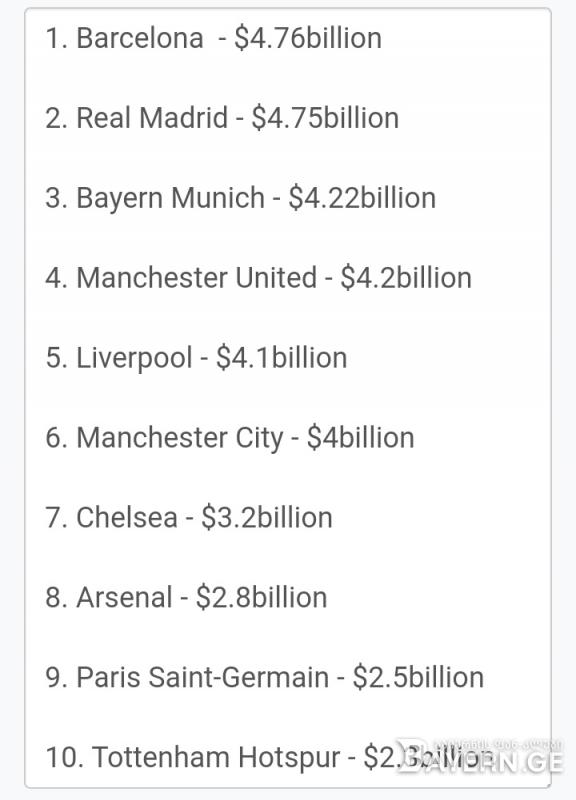Select the Real Madrid list item

click(222, 118)
